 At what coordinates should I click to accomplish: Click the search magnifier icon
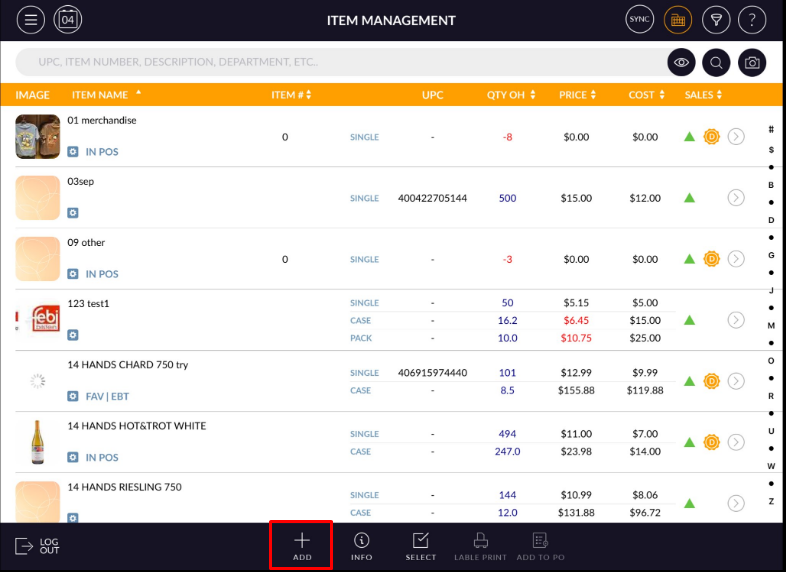(716, 63)
